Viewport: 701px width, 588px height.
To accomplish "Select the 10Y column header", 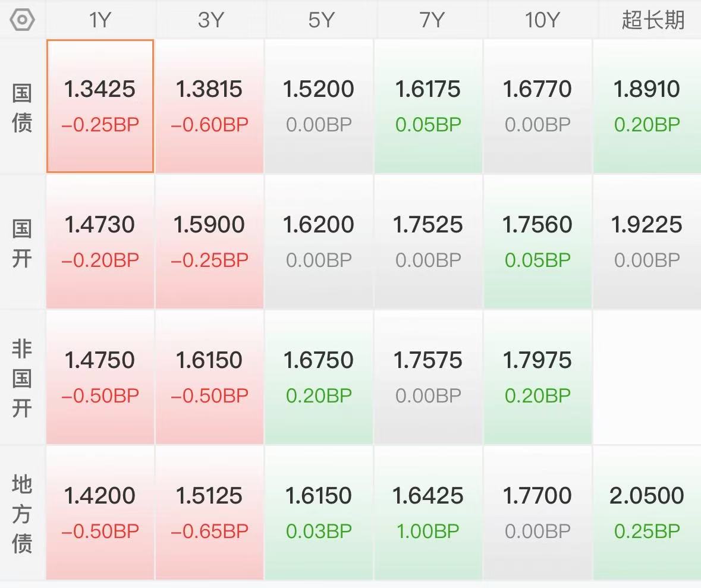I will (x=542, y=20).
